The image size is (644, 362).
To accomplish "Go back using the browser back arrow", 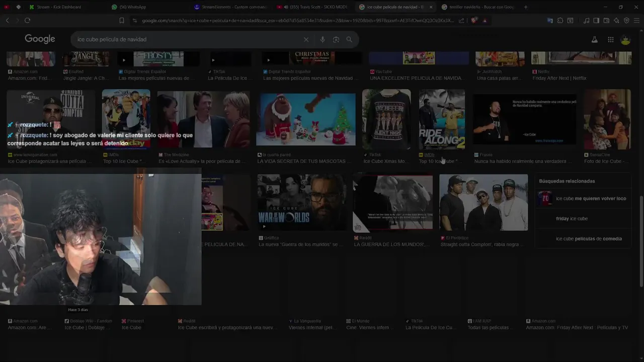I will (7, 20).
